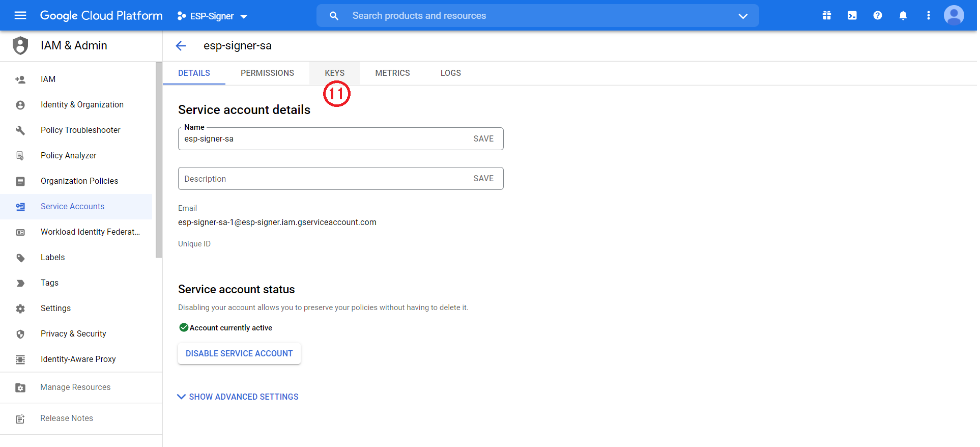Screen dimensions: 980x447
Task: Click the Release Notes icon
Action: (20, 419)
